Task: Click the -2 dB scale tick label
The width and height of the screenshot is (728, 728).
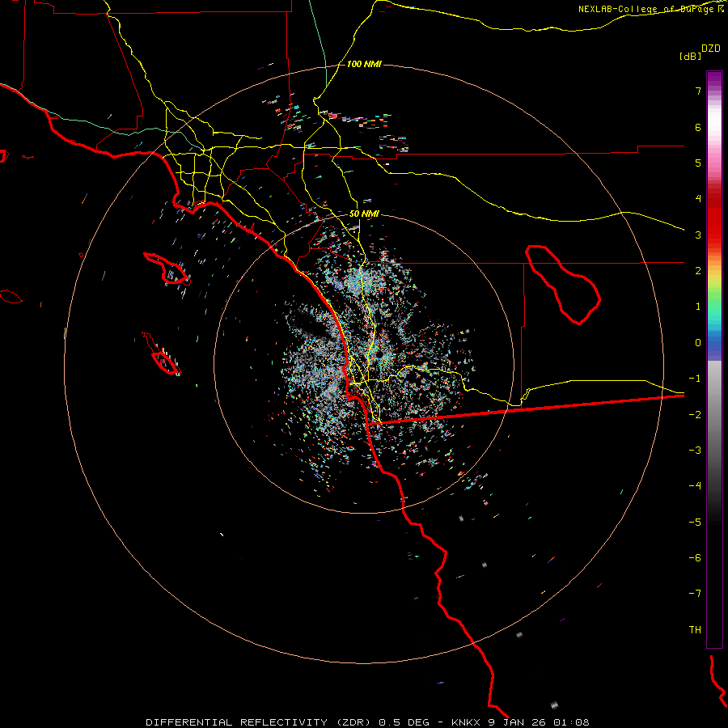Action: [x=695, y=414]
